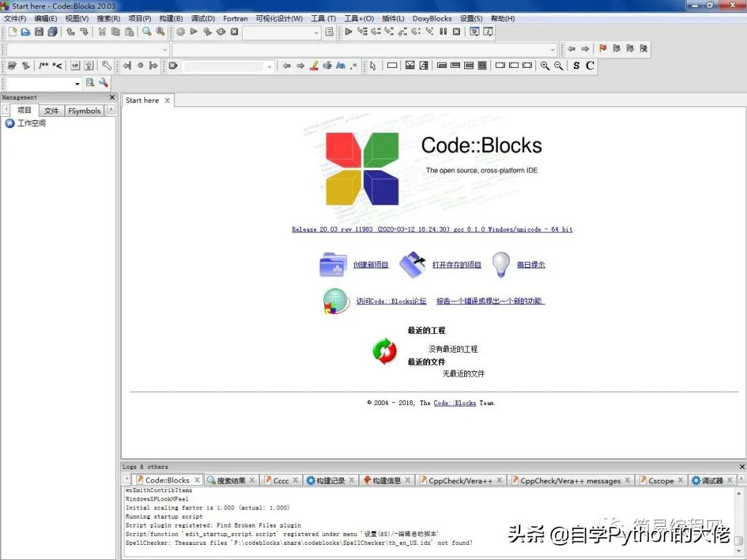Click the Break debugger pause icon

pos(443,31)
